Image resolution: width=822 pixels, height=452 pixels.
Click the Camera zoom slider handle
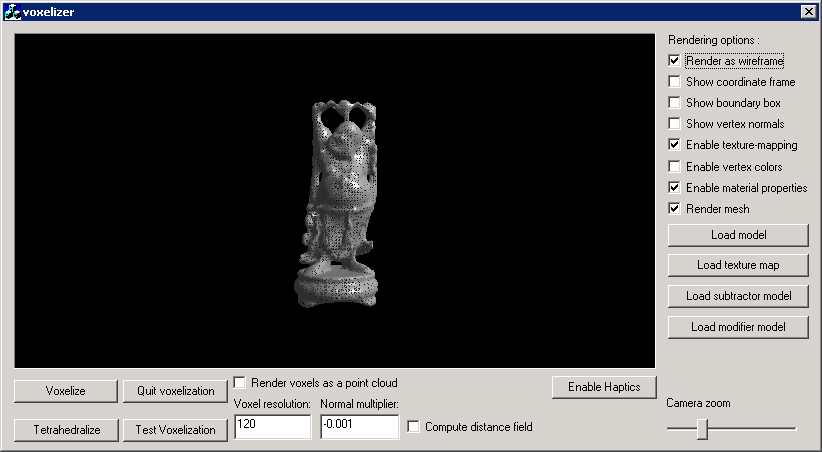[703, 428]
